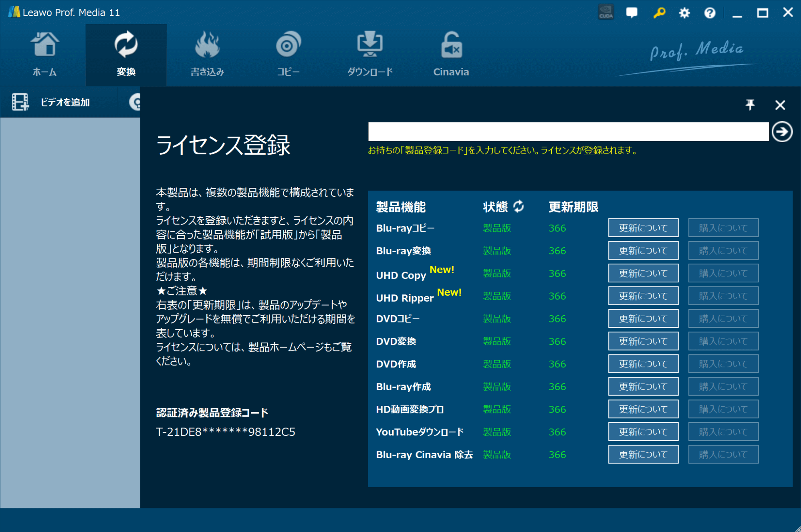This screenshot has height=532, width=801.
Task: Pin the license registration panel
Action: click(750, 105)
